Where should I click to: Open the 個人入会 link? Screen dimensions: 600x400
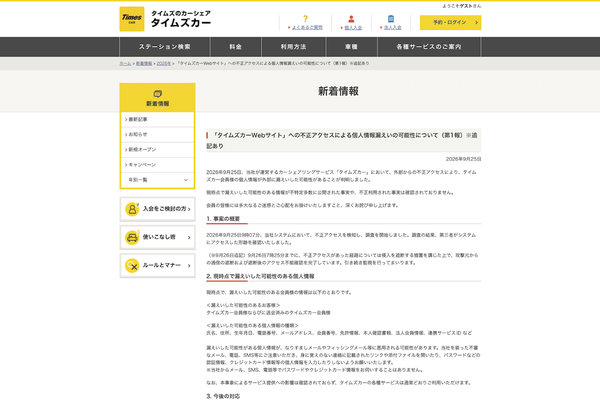(x=353, y=28)
